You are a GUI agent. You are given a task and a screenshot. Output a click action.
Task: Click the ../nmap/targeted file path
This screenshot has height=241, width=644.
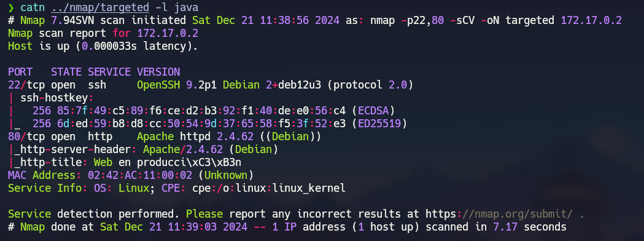pyautogui.click(x=100, y=7)
